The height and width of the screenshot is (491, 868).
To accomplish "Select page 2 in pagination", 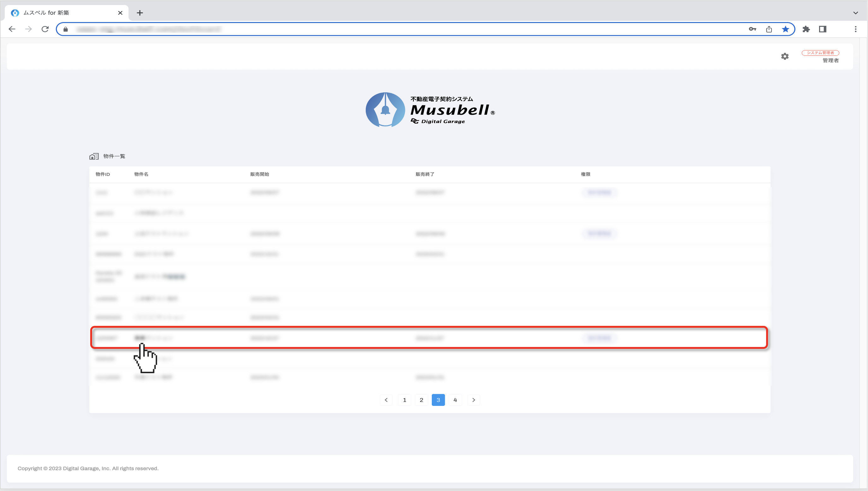I will pos(421,400).
